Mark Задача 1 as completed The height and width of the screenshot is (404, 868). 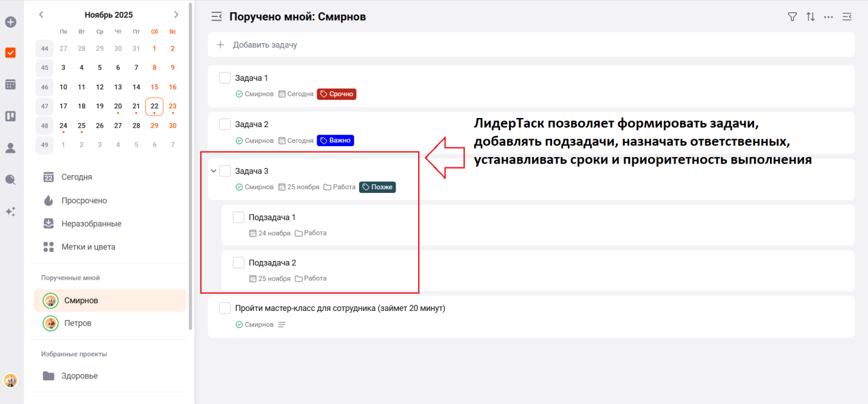(225, 78)
